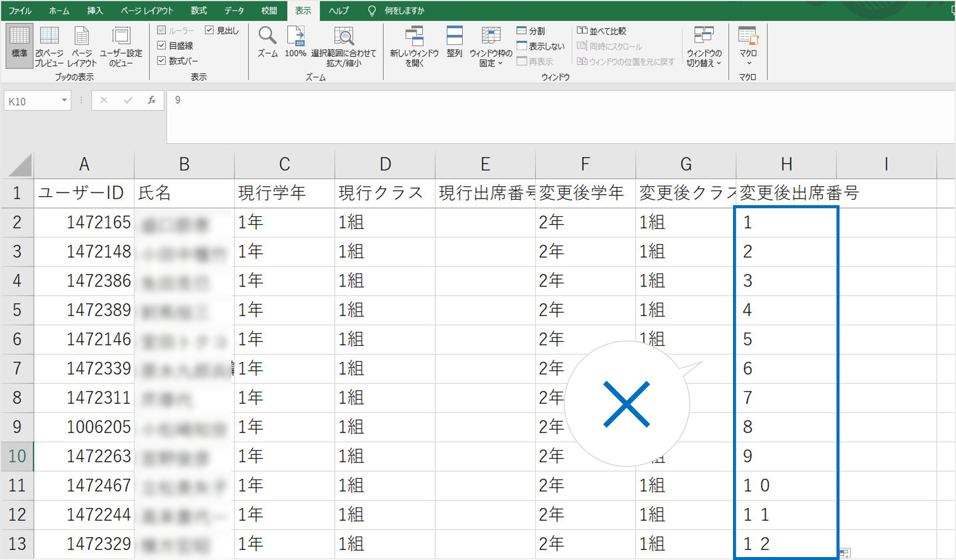Screen dimensions: 956x560
Task: Open a new window (新しいウィンドウを開く)
Action: pos(414,36)
